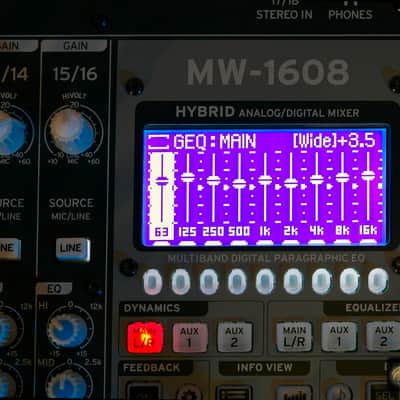Adjust the 13/14 EQ HI knob
400x400 pixels.
point(7,330)
